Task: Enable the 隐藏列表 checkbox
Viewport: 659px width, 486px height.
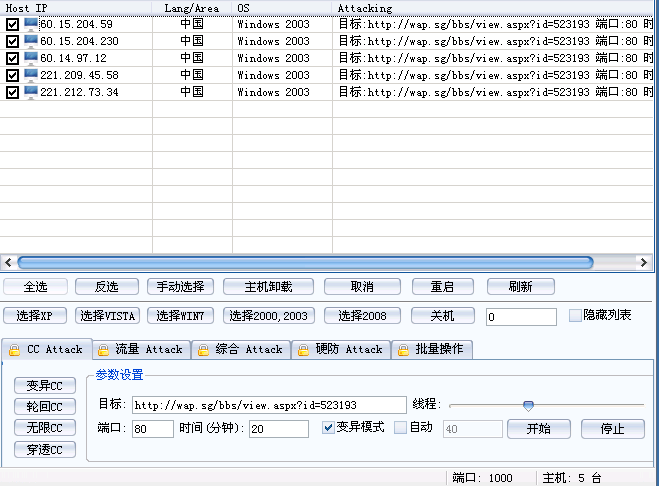Action: (x=575, y=315)
